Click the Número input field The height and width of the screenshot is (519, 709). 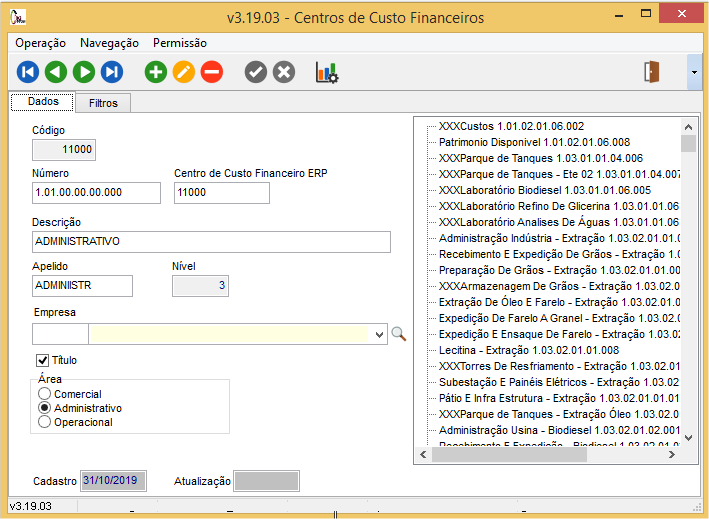[x=96, y=193]
